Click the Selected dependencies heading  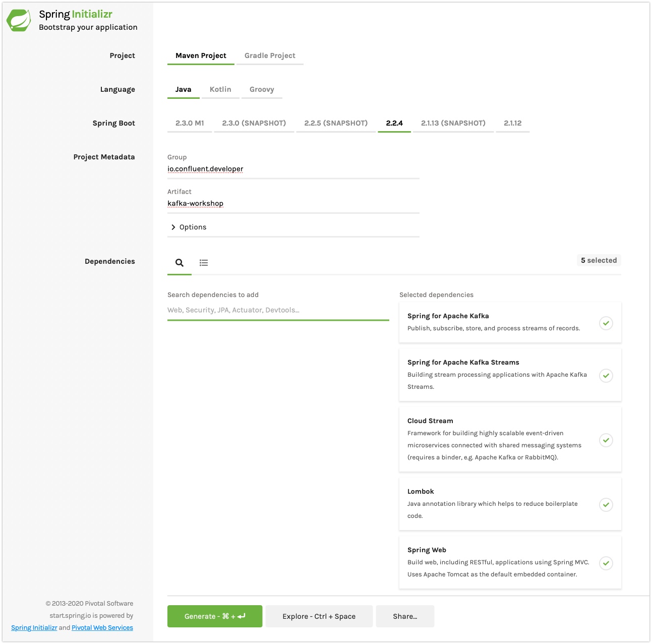coord(436,295)
